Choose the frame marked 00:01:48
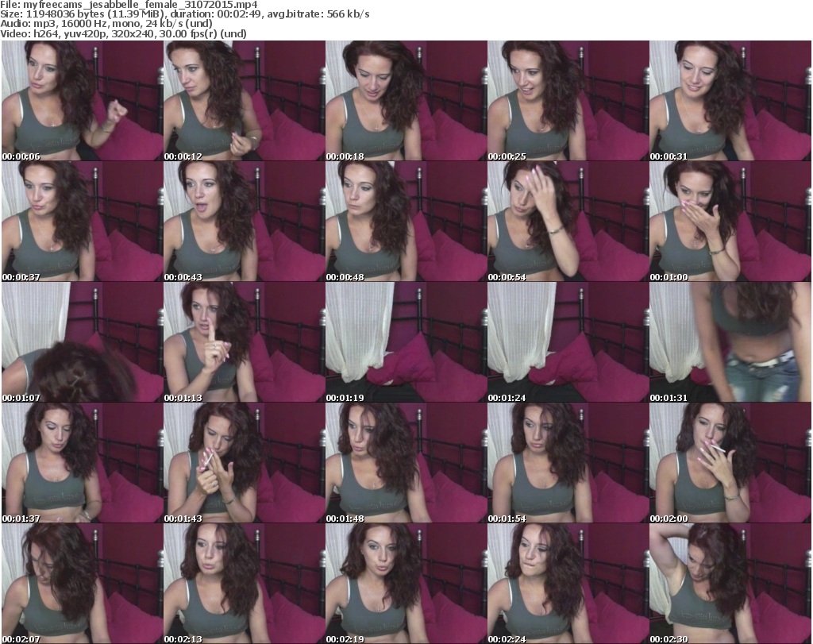The width and height of the screenshot is (813, 644). (x=406, y=463)
